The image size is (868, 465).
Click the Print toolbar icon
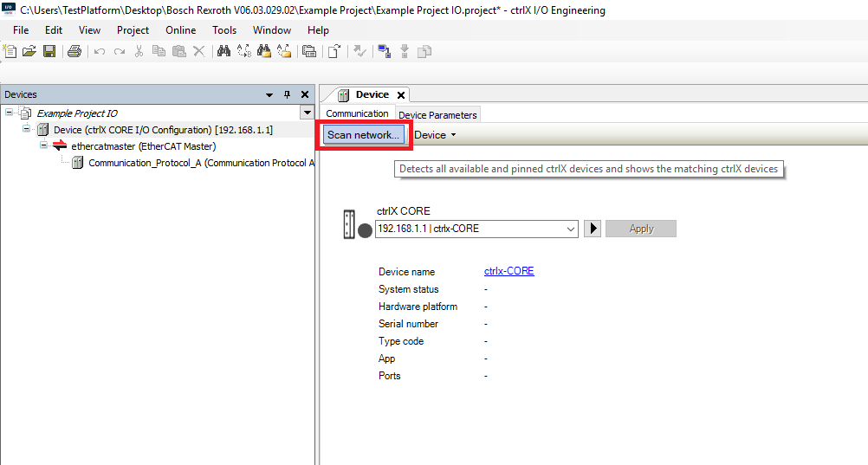[74, 52]
